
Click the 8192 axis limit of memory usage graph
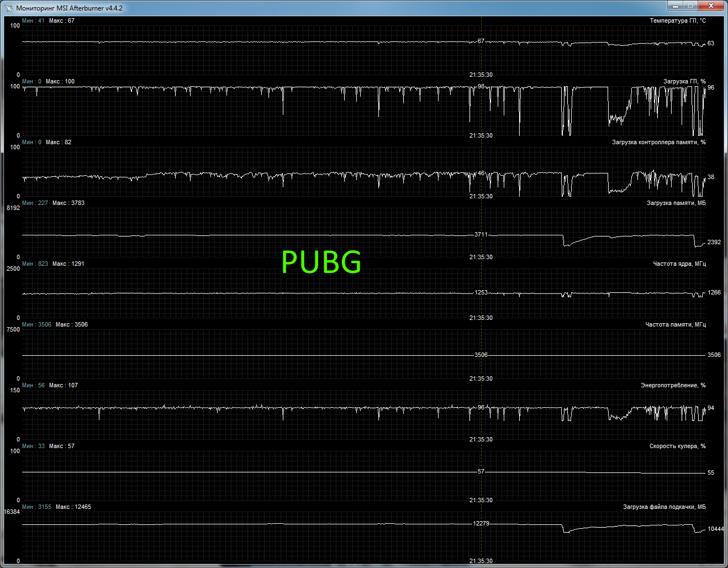[x=13, y=208]
